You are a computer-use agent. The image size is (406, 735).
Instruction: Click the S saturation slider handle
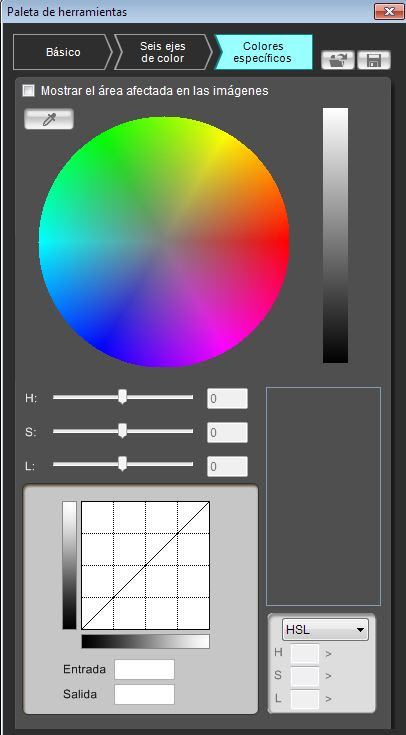click(122, 430)
